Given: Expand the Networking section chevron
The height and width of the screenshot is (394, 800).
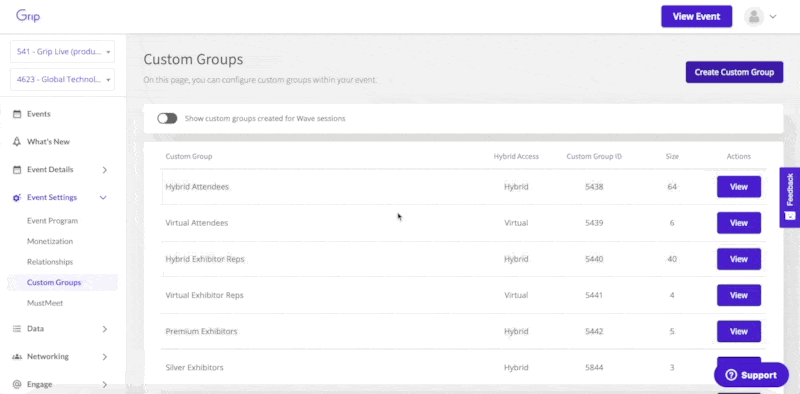Looking at the screenshot, I should [105, 357].
